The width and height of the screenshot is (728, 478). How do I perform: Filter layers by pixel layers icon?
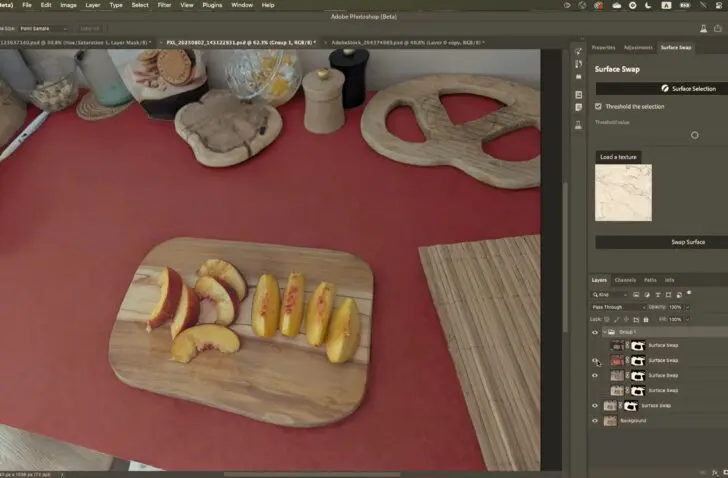636,295
